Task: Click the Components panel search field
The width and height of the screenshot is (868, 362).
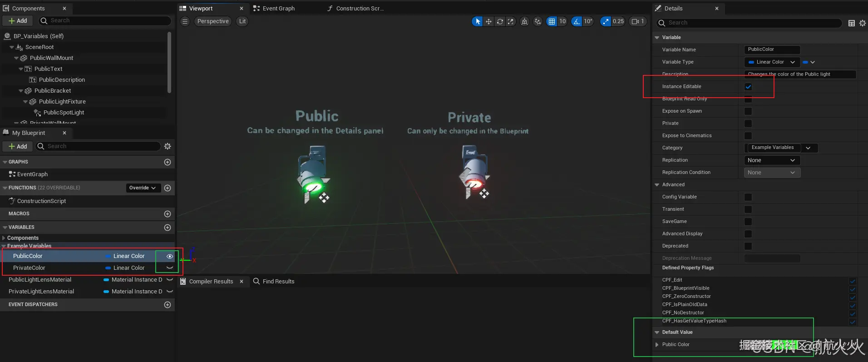Action: click(x=104, y=21)
